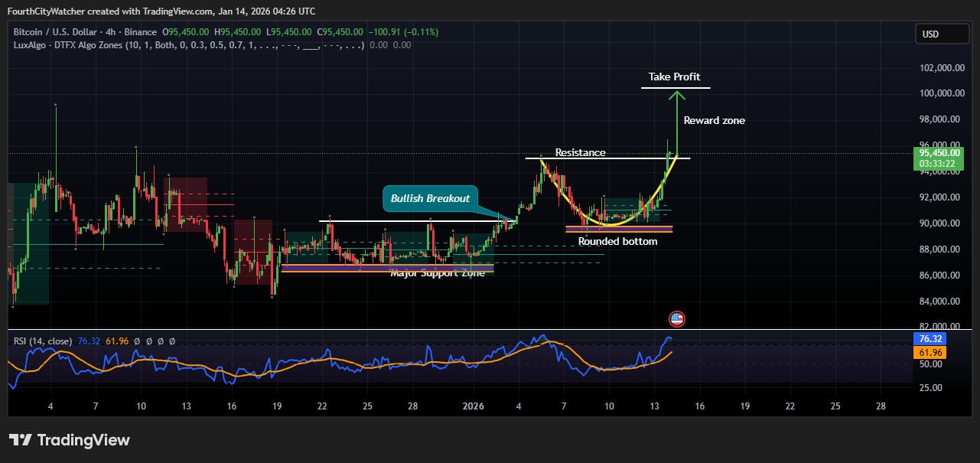Expand the 4h timeframe selector
The image size is (980, 463).
111,32
